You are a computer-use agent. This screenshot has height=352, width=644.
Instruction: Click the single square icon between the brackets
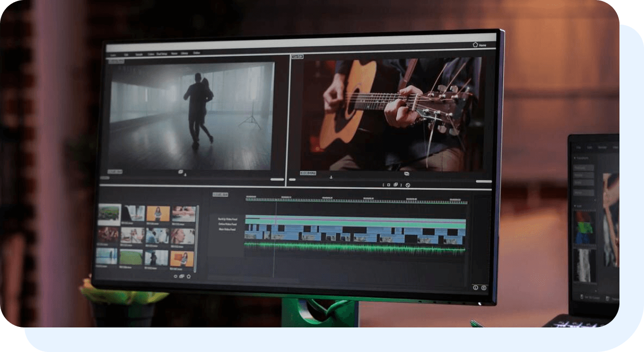[x=388, y=185]
